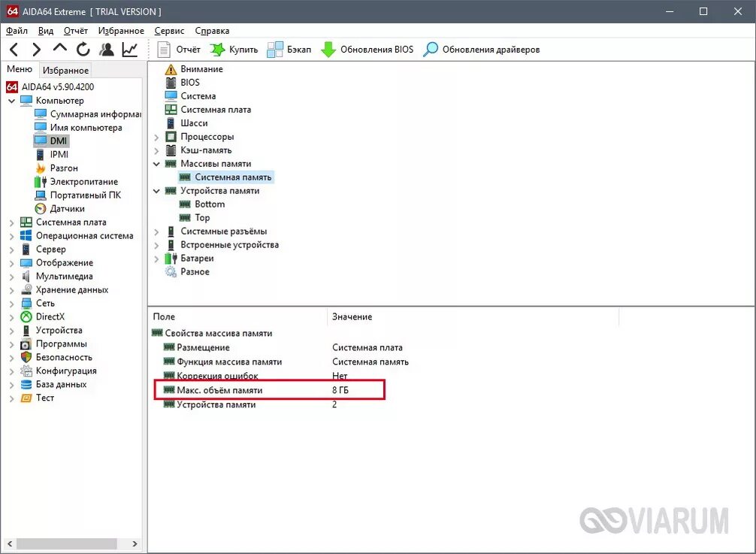Click Обновления драйверов button

(482, 49)
